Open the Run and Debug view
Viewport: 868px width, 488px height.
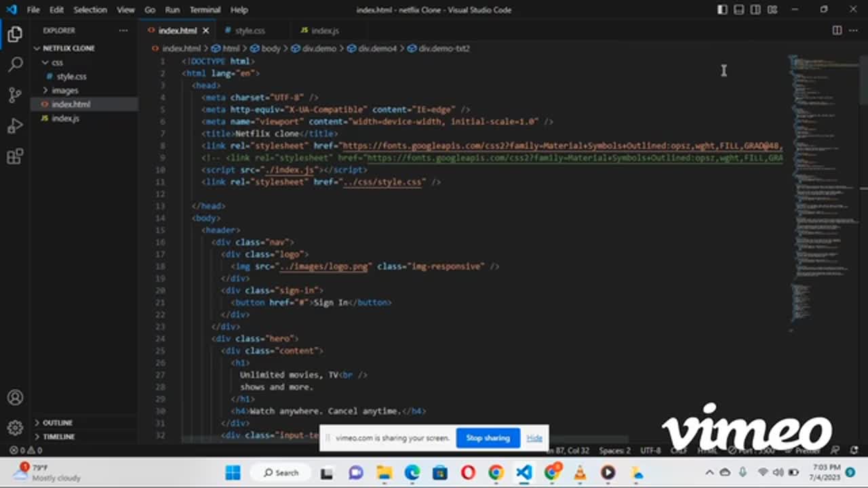point(15,126)
